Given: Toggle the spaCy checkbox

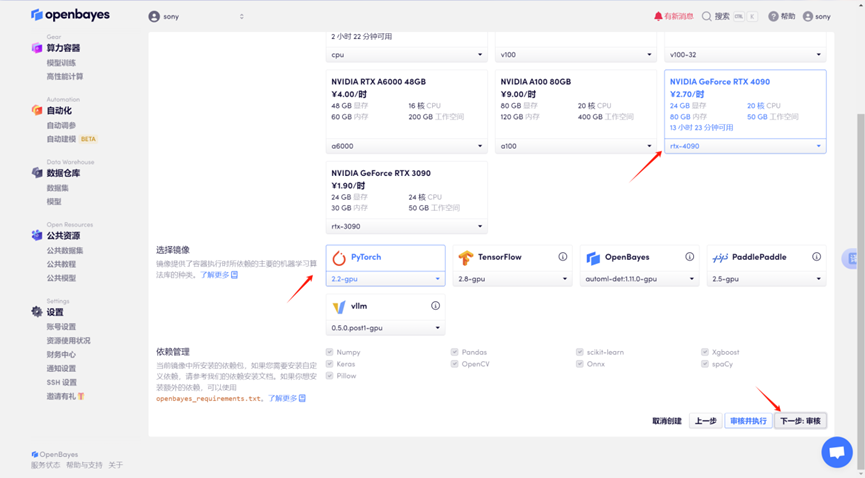Looking at the screenshot, I should pos(705,364).
